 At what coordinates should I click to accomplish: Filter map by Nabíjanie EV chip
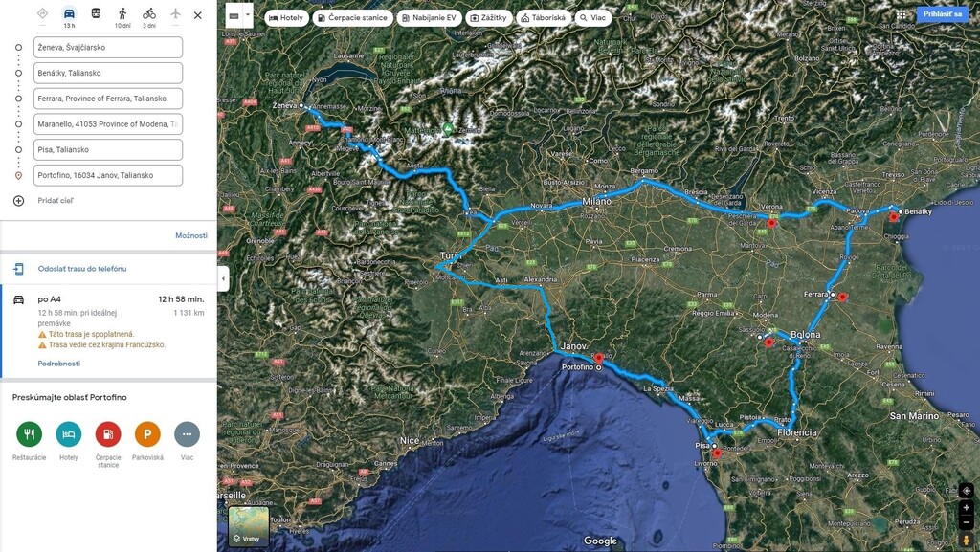(430, 18)
